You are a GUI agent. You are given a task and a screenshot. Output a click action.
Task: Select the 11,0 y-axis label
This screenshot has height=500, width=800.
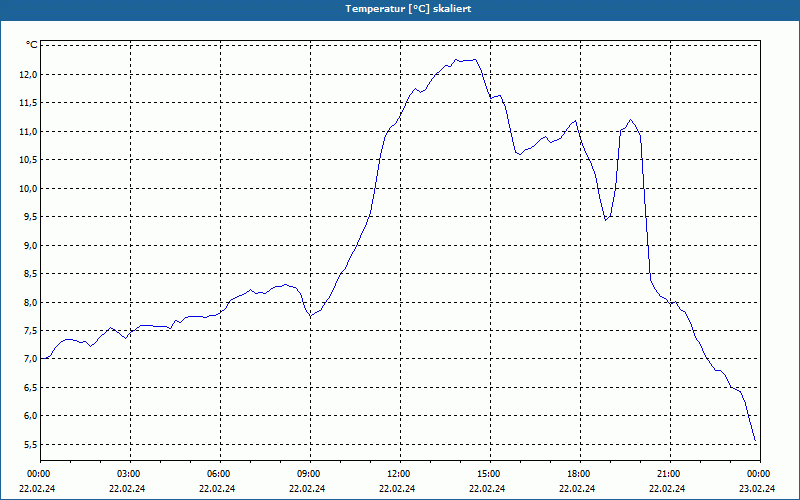point(29,132)
